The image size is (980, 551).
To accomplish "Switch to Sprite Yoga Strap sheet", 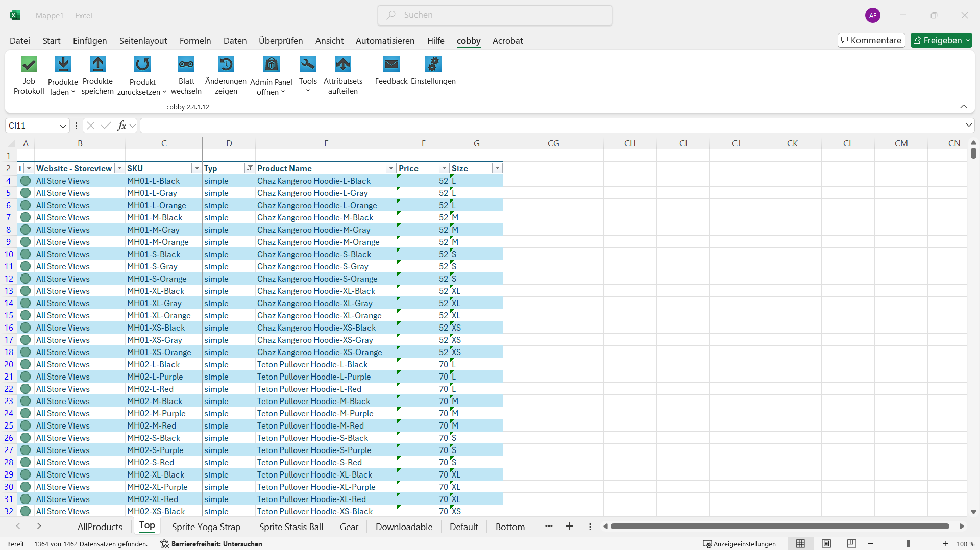I will pyautogui.click(x=206, y=527).
